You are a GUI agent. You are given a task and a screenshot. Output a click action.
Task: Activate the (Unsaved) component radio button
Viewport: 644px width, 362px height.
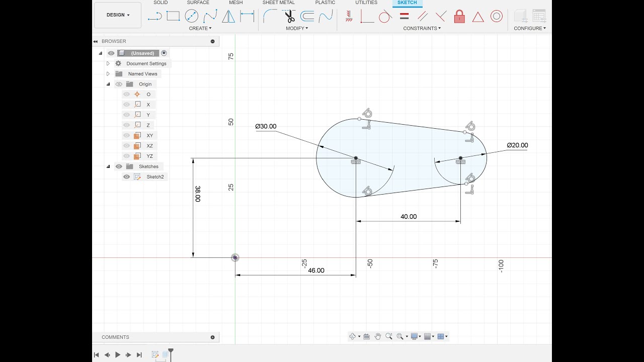[x=164, y=53]
